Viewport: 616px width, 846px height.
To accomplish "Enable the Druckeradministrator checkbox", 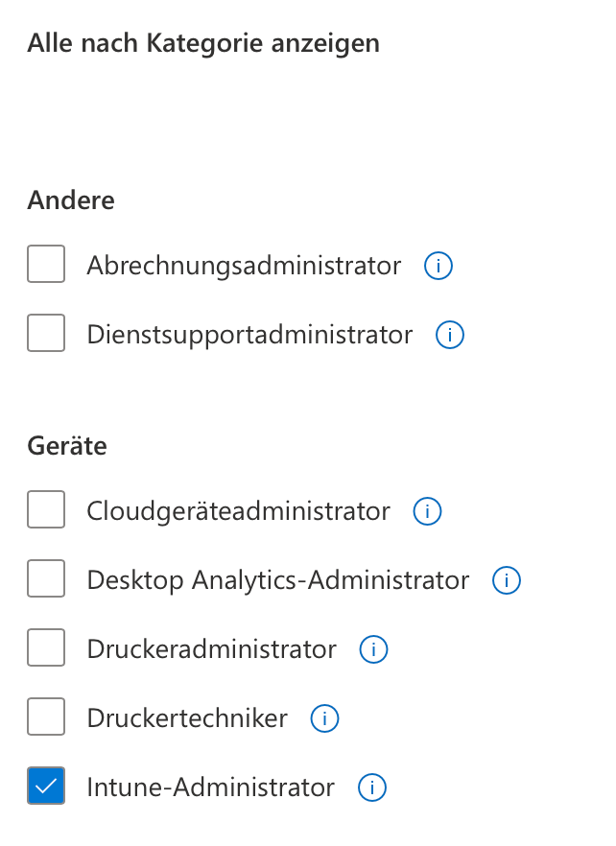I will click(46, 647).
